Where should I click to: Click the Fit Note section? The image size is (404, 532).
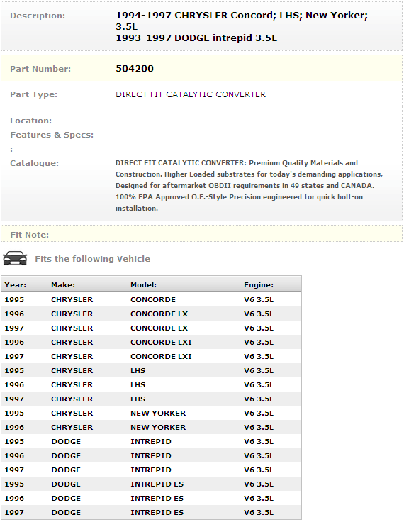202,234
